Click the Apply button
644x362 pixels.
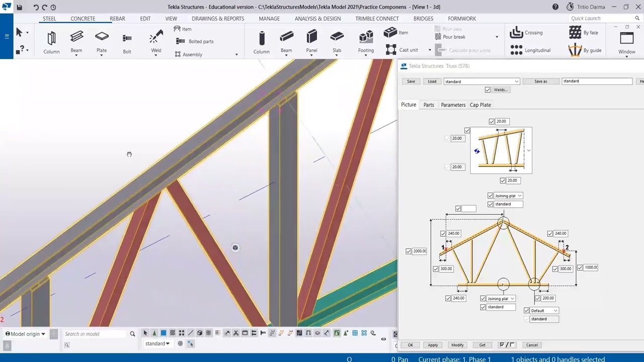coord(433,345)
